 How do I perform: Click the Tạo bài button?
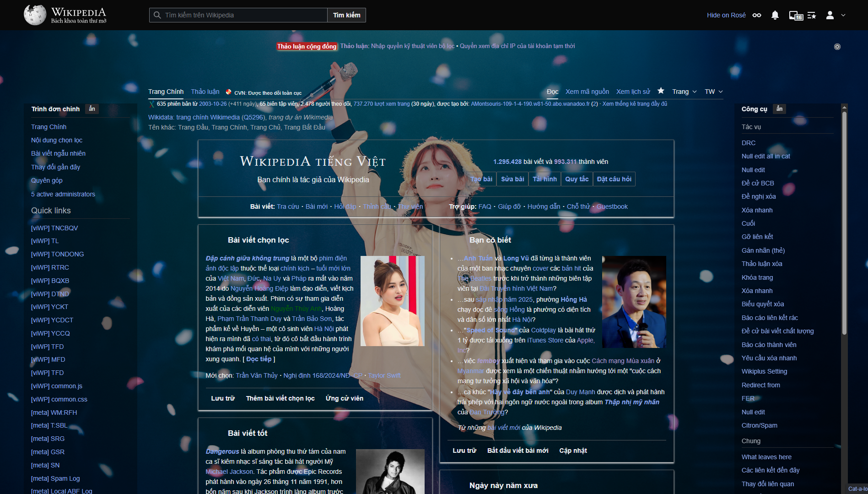click(x=481, y=179)
